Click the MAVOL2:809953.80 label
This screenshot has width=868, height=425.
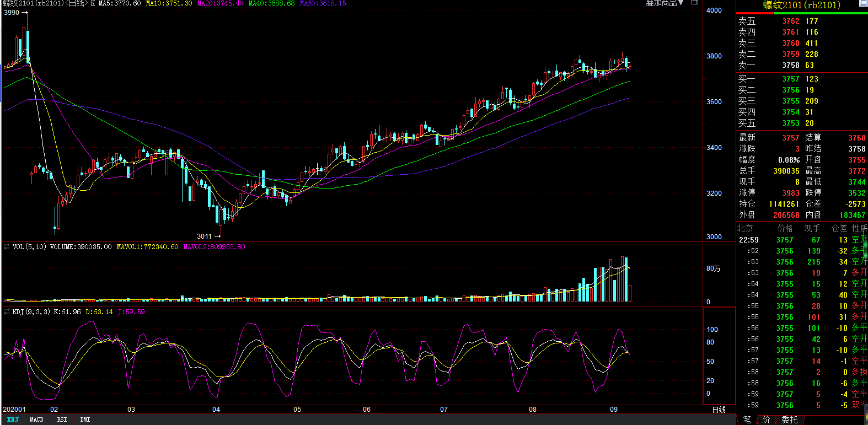[x=215, y=247]
